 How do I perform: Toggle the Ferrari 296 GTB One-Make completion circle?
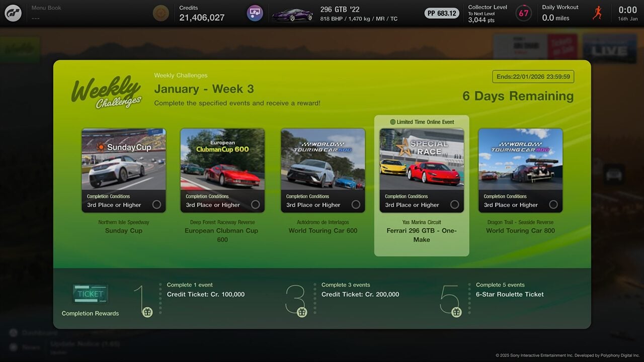(x=455, y=205)
